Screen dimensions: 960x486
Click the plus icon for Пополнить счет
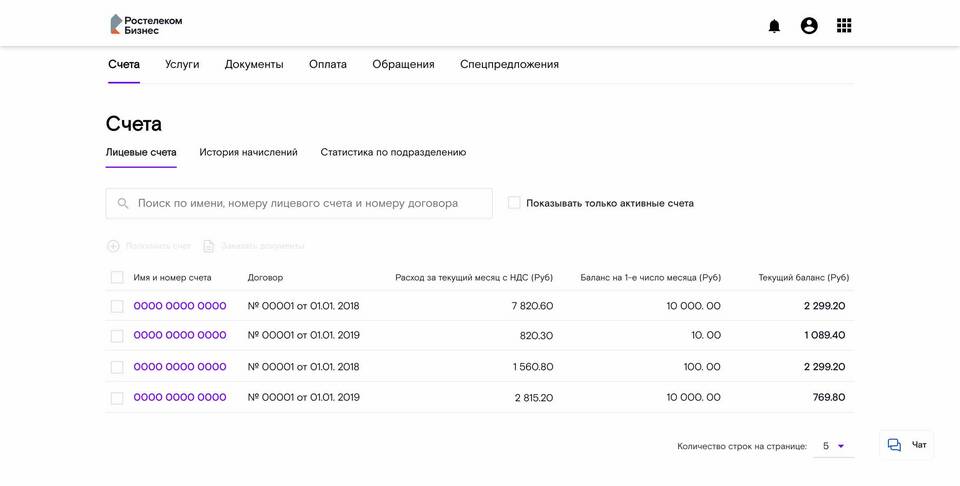coord(113,246)
